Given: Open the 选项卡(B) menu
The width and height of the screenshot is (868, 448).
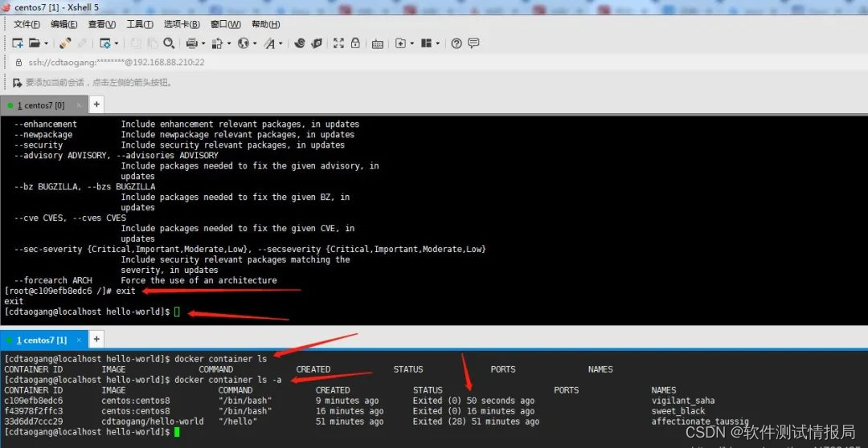Looking at the screenshot, I should tap(182, 24).
